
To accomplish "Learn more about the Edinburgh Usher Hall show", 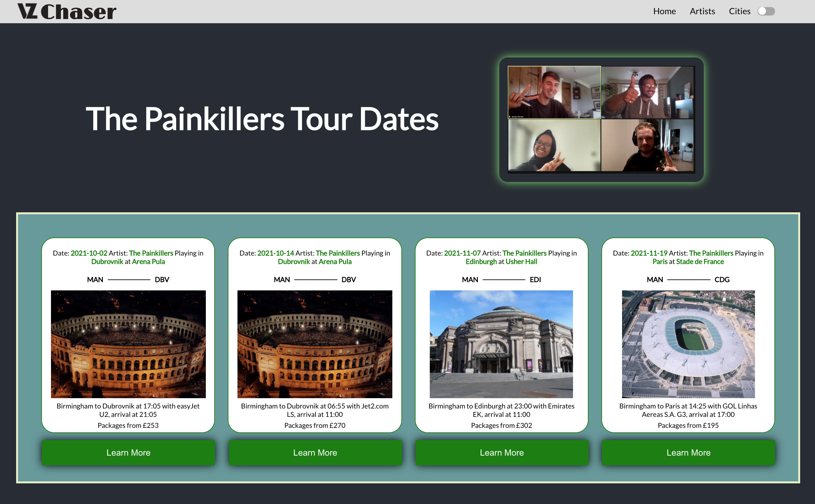I will [502, 452].
